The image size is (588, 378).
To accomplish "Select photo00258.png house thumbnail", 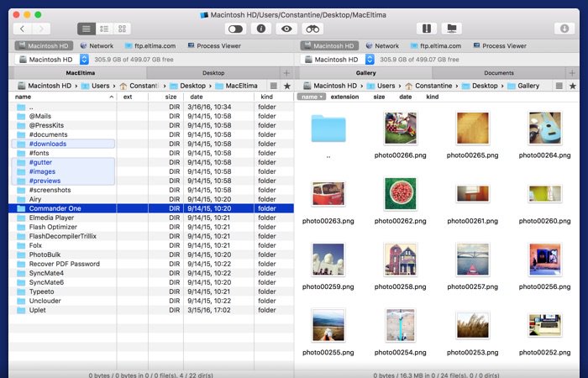I will click(400, 260).
